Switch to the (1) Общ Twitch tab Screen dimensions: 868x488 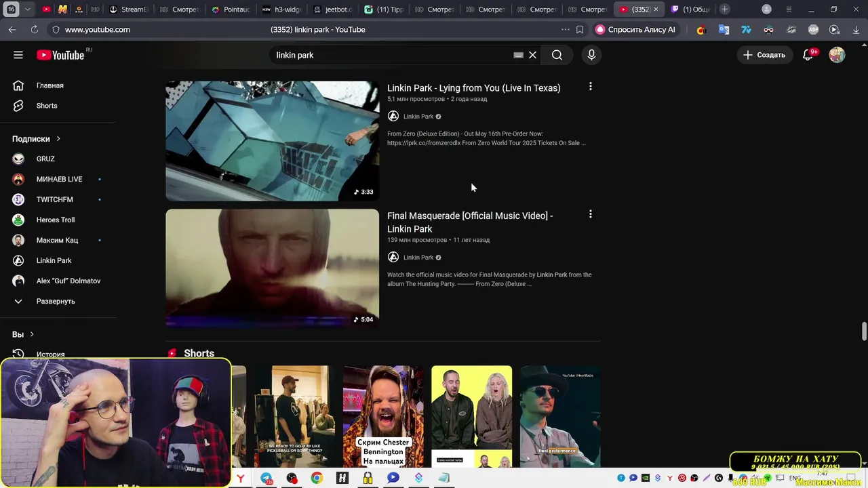pos(690,9)
